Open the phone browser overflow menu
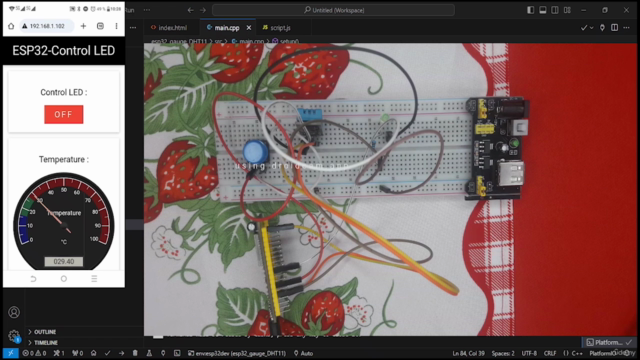This screenshot has height=360, width=640. tap(116, 26)
